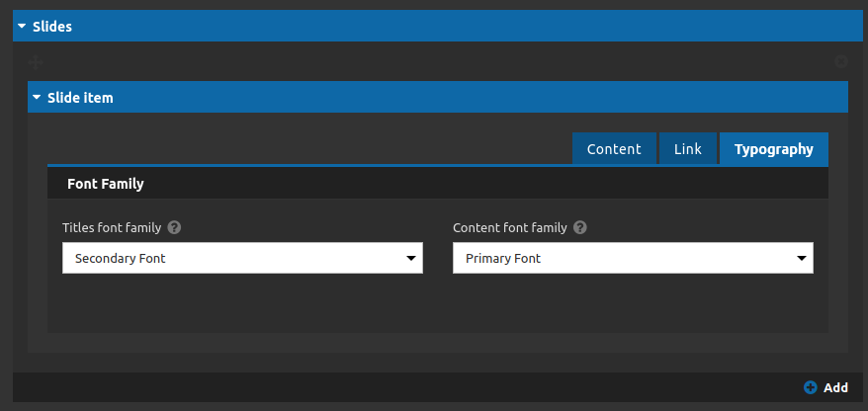Show help for Content font family

click(580, 227)
